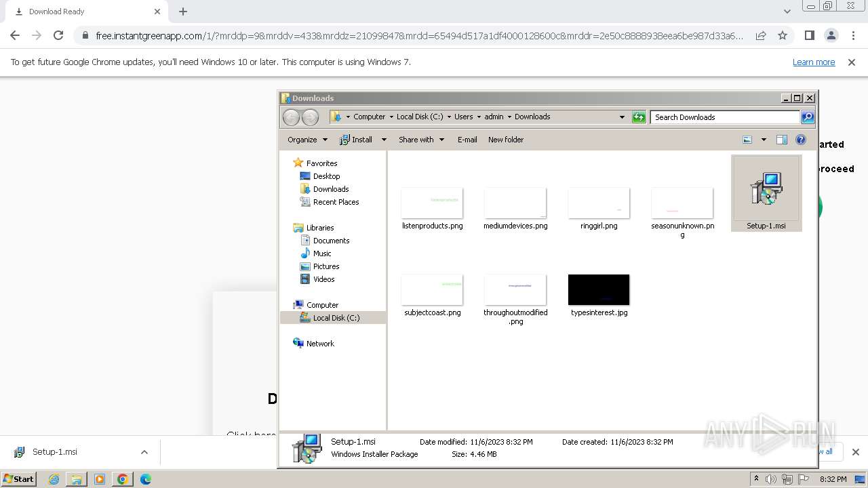
Task: Click the address bar URL field
Action: pos(419,35)
